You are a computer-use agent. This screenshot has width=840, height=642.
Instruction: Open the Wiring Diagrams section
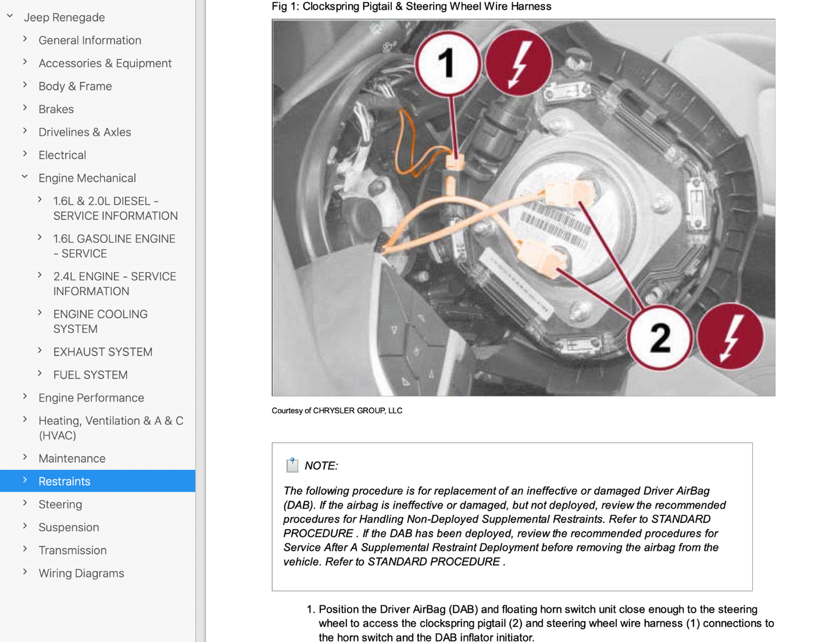click(x=81, y=573)
